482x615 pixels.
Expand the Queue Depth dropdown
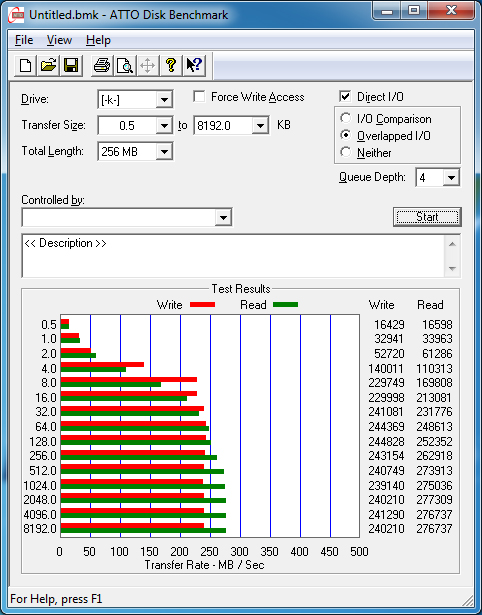(x=451, y=178)
